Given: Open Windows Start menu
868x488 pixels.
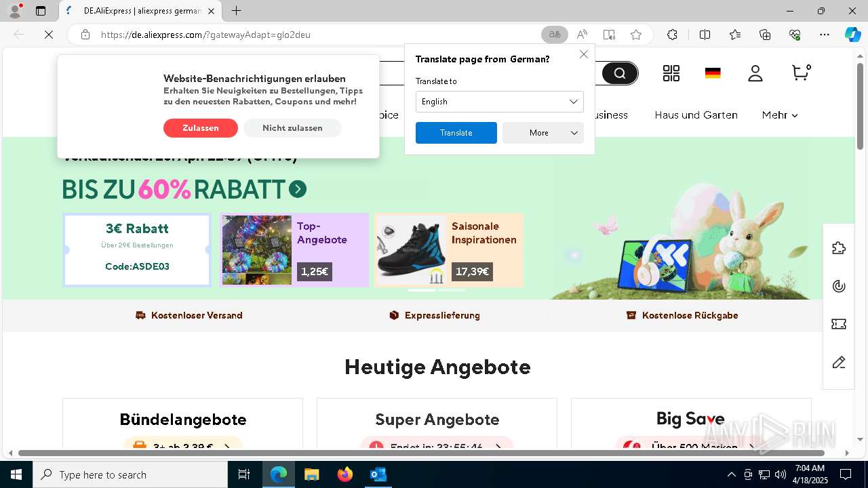Looking at the screenshot, I should click(16, 474).
